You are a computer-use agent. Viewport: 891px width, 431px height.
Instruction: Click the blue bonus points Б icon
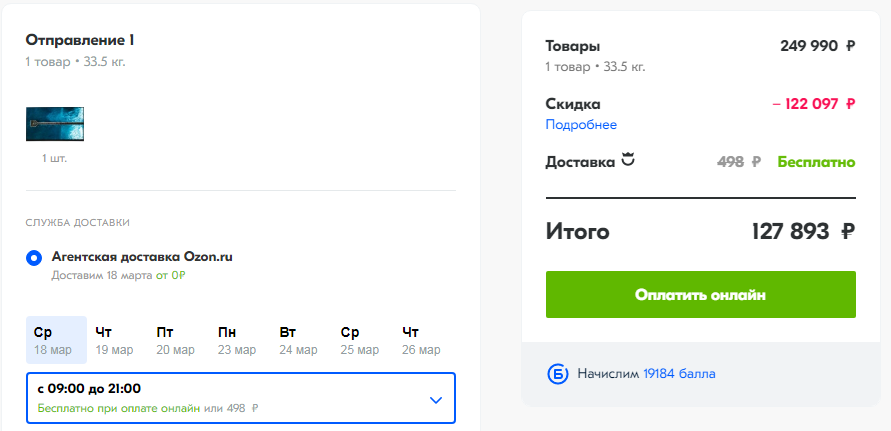pos(558,374)
